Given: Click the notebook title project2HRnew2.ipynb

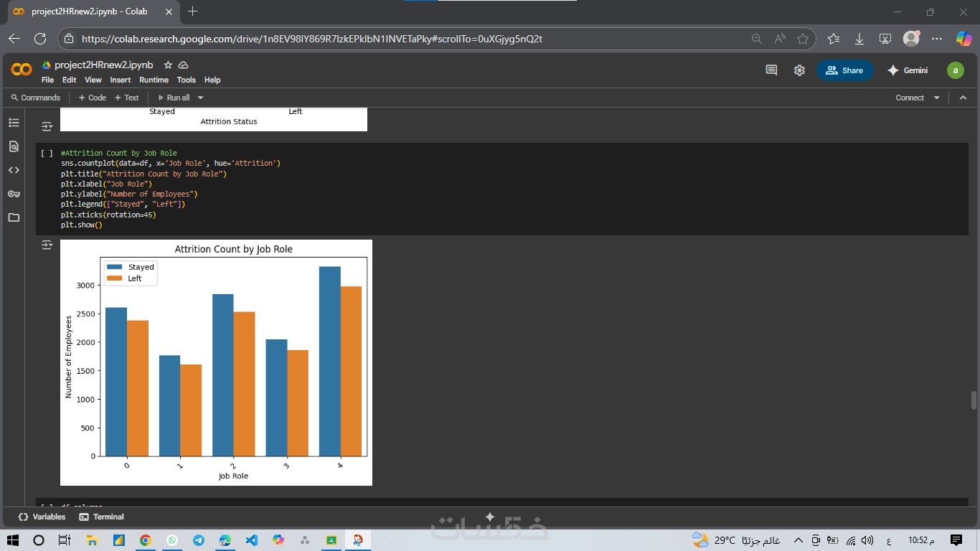Looking at the screenshot, I should click(104, 65).
